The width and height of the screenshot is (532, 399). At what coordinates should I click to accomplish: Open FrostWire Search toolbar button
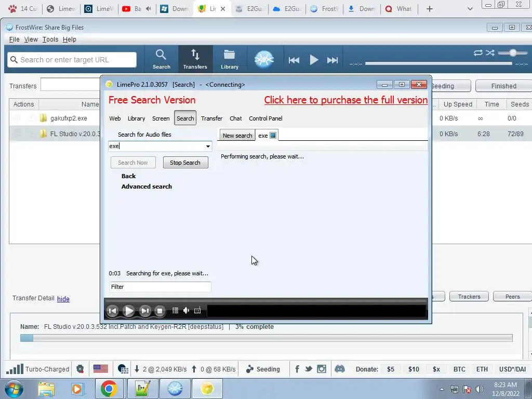pyautogui.click(x=161, y=59)
